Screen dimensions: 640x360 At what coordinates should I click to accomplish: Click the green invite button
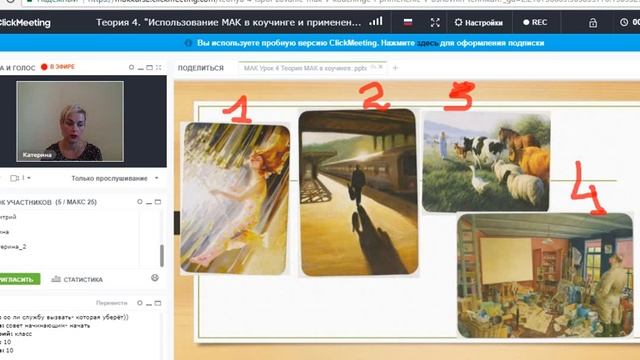20,279
